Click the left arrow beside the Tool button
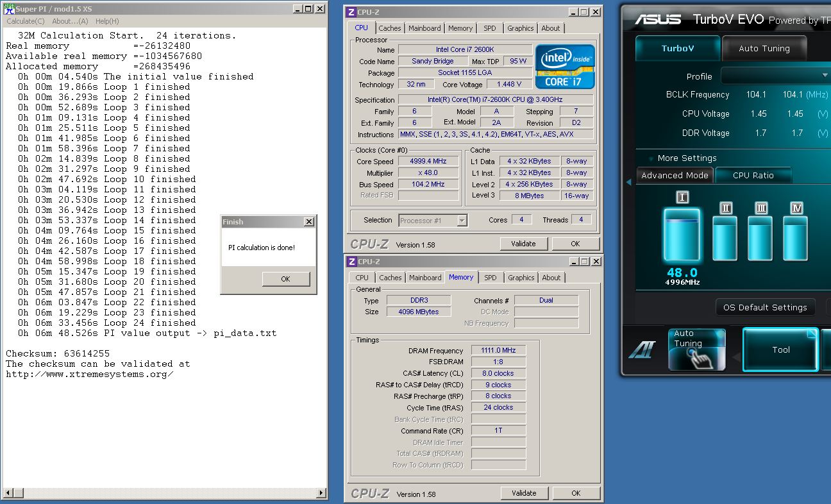Screen dimensions: 831x504 click(x=736, y=356)
